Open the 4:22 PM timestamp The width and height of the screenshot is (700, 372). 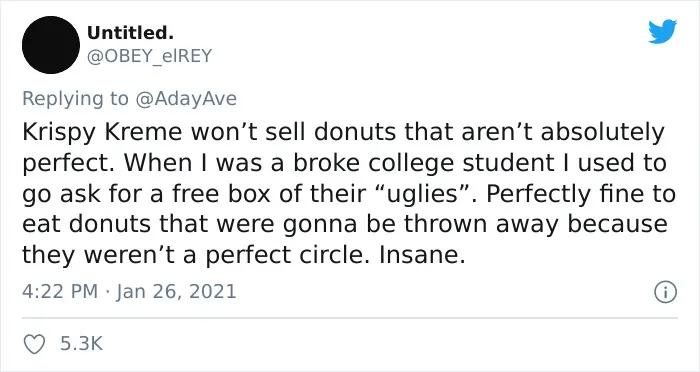[x=60, y=292]
